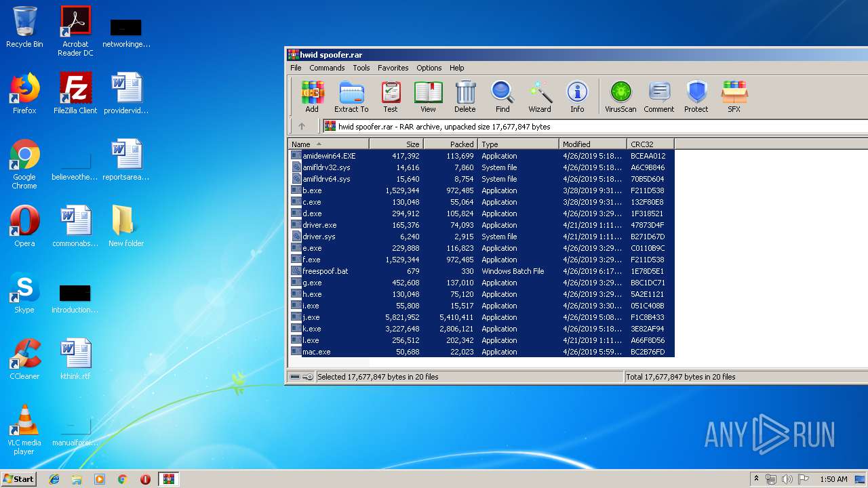Launch the Wizard icon
This screenshot has width=868, height=488.
tap(540, 96)
